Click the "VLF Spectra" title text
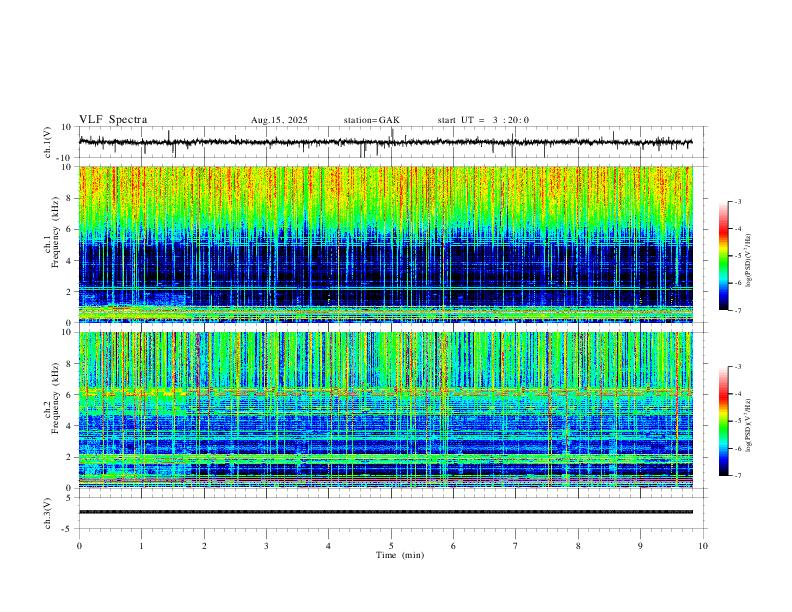Screen dimensions: 792x612 [x=113, y=120]
